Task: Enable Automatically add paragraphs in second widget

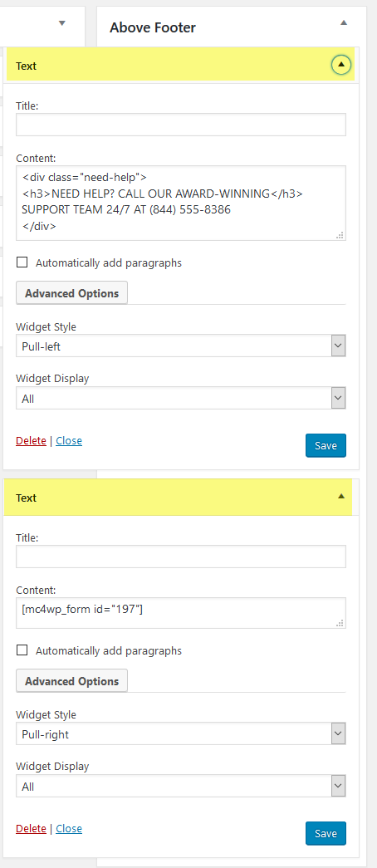Action: click(22, 650)
